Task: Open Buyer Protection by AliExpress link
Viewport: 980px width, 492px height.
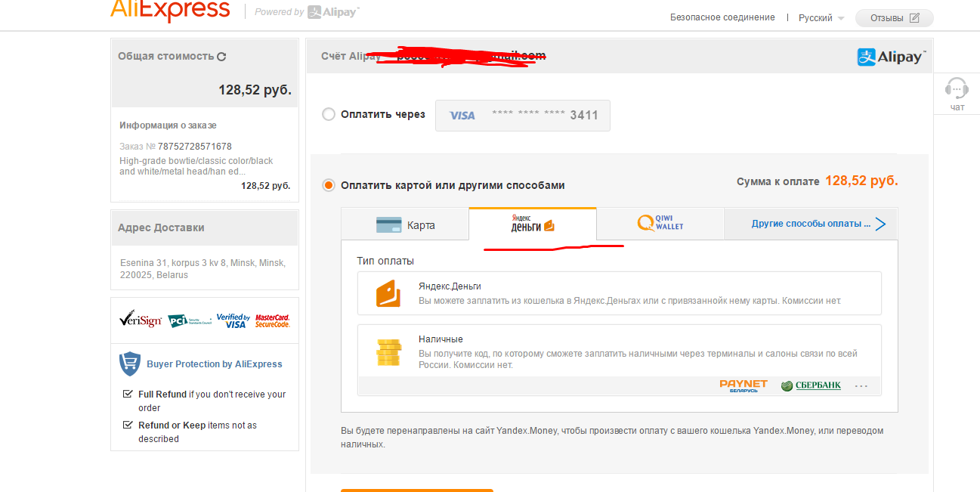Action: coord(215,364)
